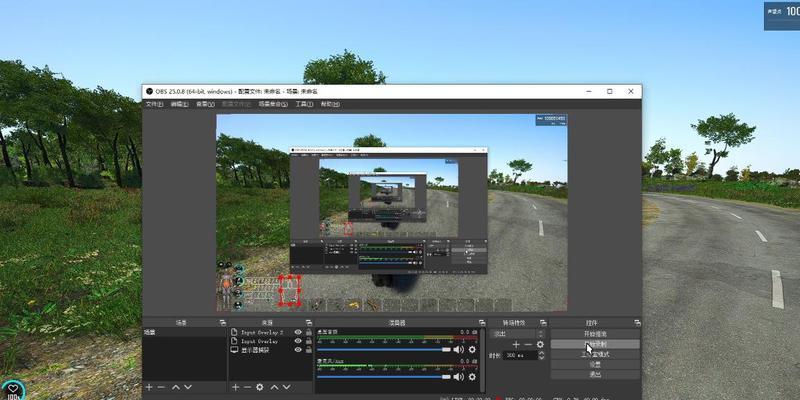Click the OBS logo in the title bar
Image resolution: width=800 pixels, height=400 pixels.
point(149,91)
